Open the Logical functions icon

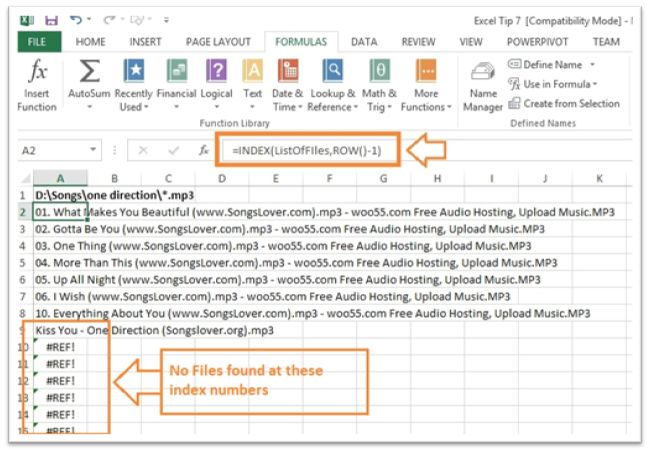point(216,70)
